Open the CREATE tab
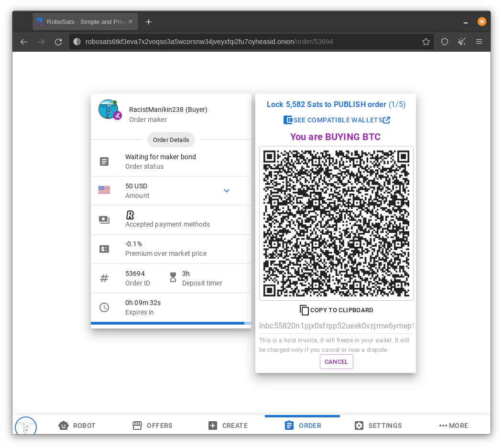The image size is (503, 448). click(x=228, y=426)
